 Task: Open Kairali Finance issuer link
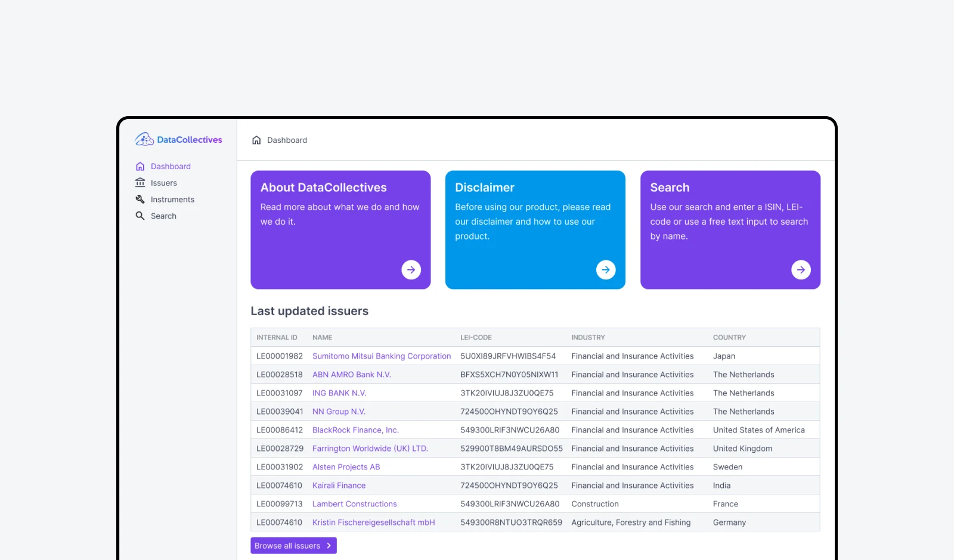[339, 485]
